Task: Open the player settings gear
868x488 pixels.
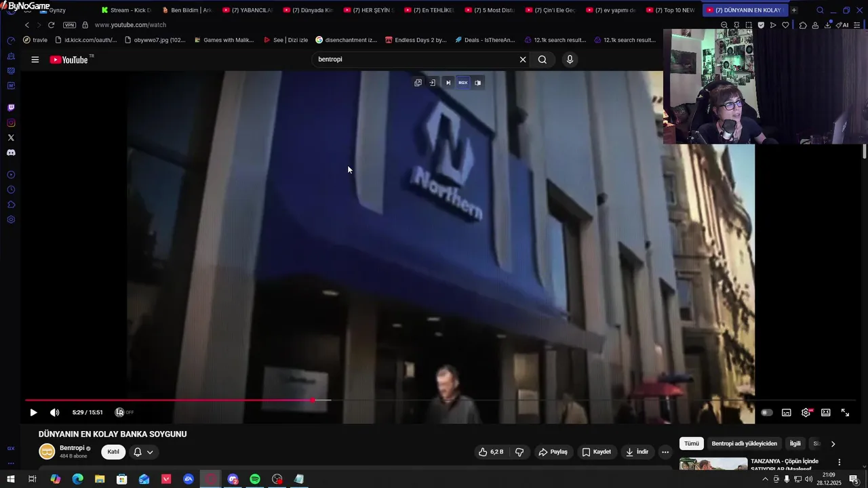Action: 806,412
